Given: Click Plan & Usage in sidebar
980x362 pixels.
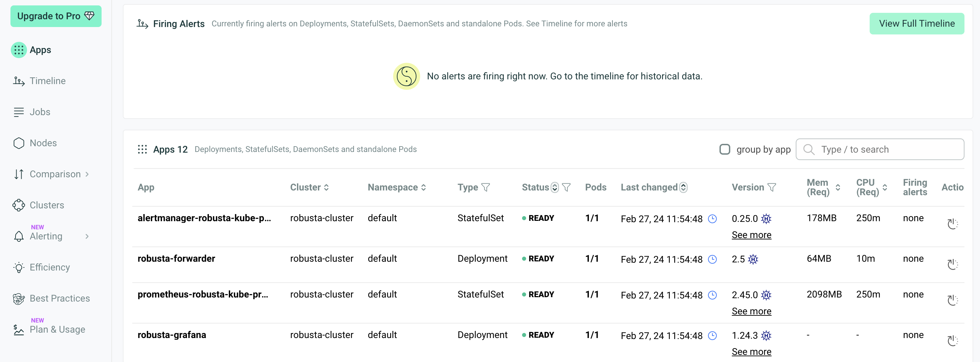Looking at the screenshot, I should 57,330.
